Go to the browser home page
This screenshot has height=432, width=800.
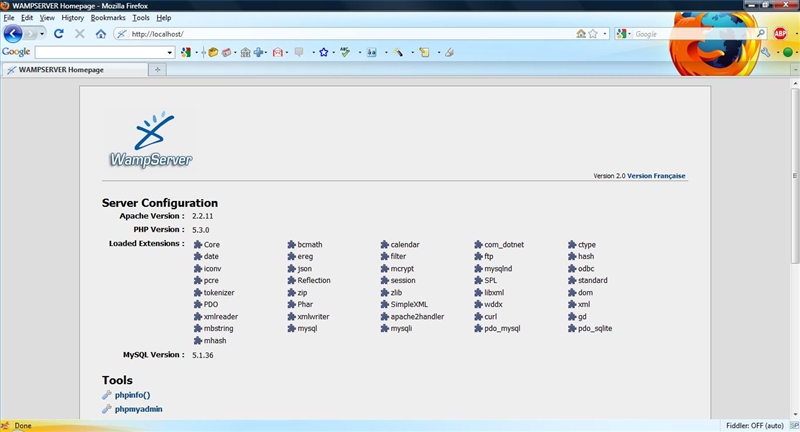click(101, 34)
